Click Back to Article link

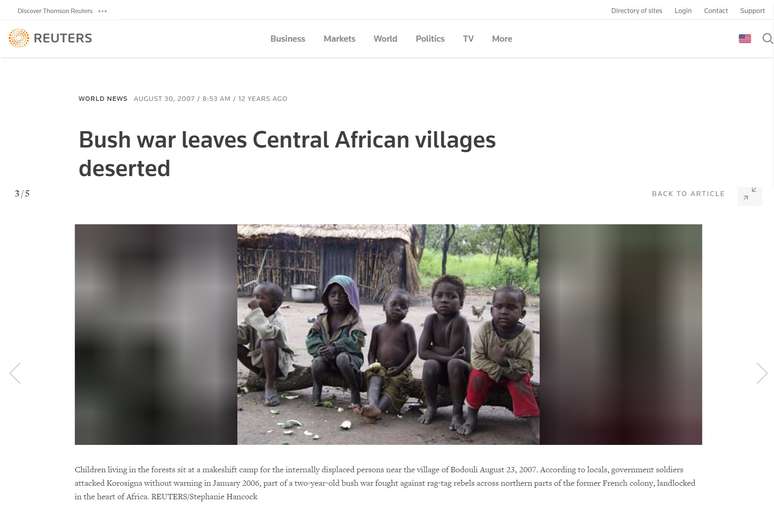[688, 194]
